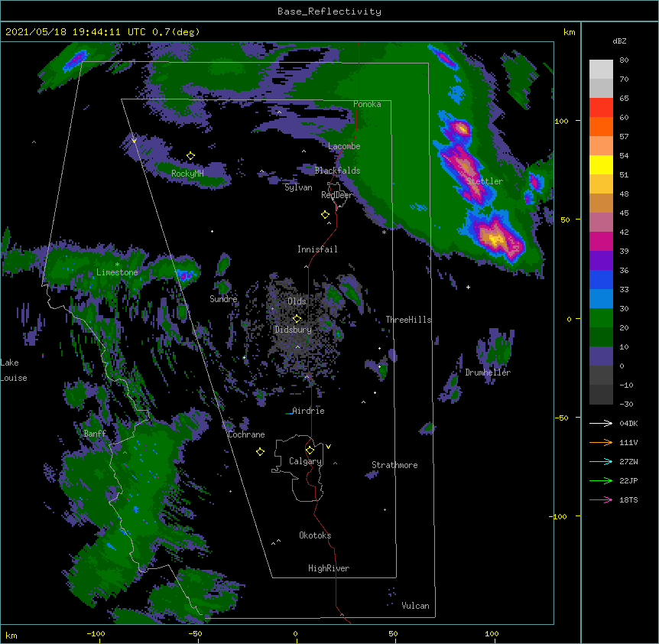Click the Banff town label
Screen dimensions: 659x644
(95, 434)
